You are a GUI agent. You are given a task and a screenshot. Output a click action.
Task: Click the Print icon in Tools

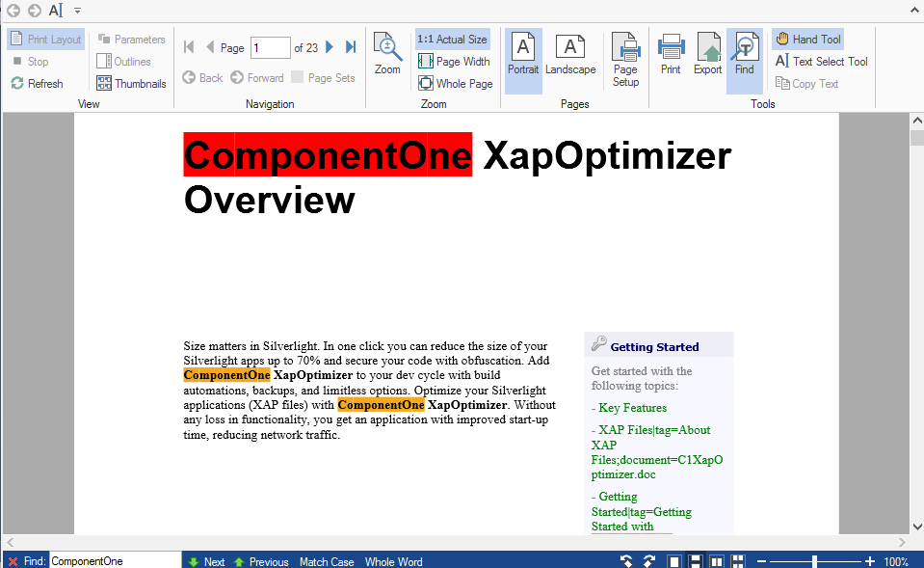click(671, 54)
